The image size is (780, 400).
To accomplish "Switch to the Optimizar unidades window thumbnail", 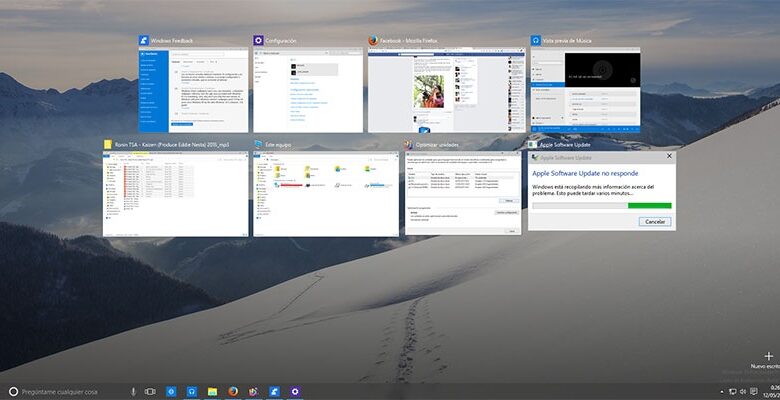I will point(463,193).
